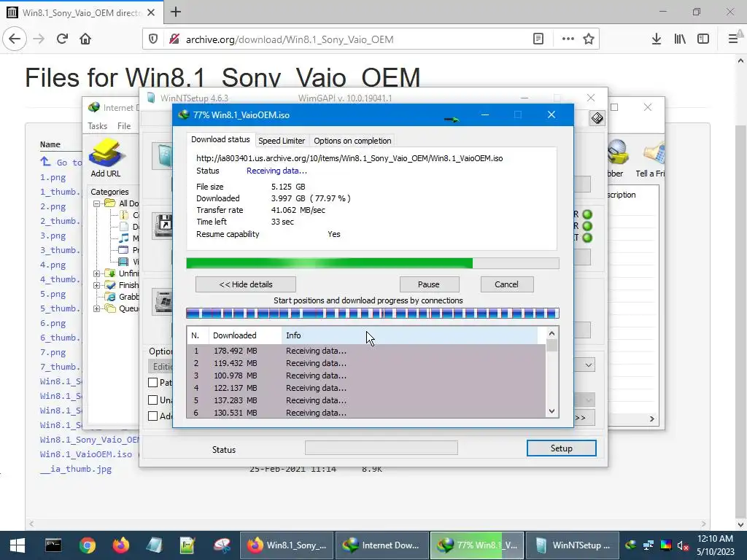Switch to Speed Limiter tab
Viewport: 747px width, 560px height.
pyautogui.click(x=281, y=141)
